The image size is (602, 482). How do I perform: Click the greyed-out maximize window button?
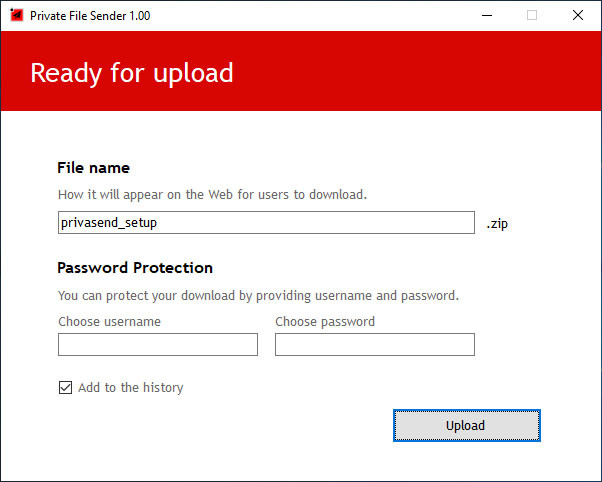[x=532, y=15]
